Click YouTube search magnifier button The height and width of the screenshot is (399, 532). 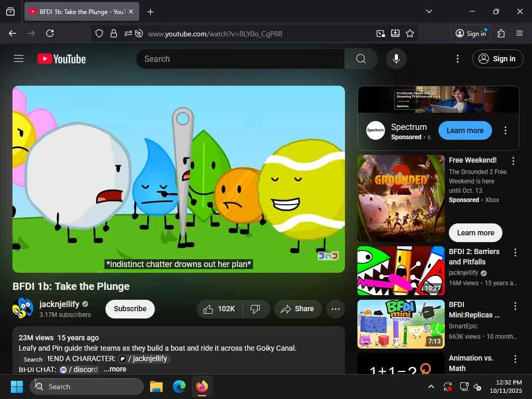[361, 59]
